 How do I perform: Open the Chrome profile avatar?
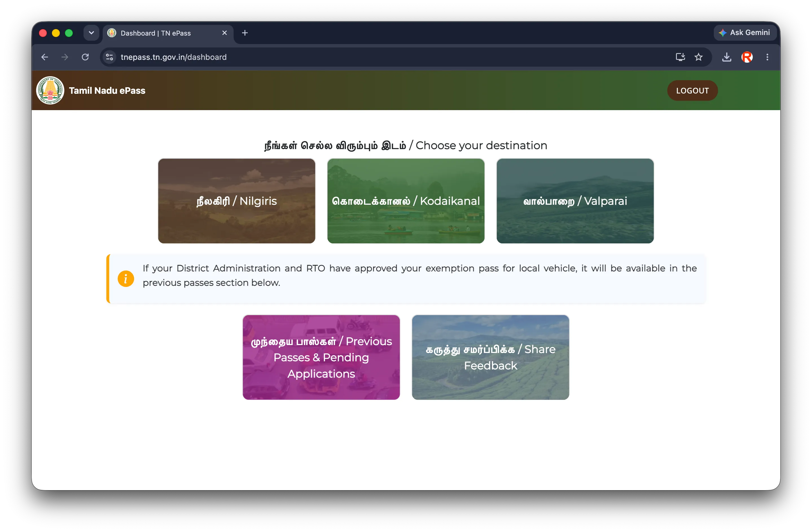click(747, 57)
